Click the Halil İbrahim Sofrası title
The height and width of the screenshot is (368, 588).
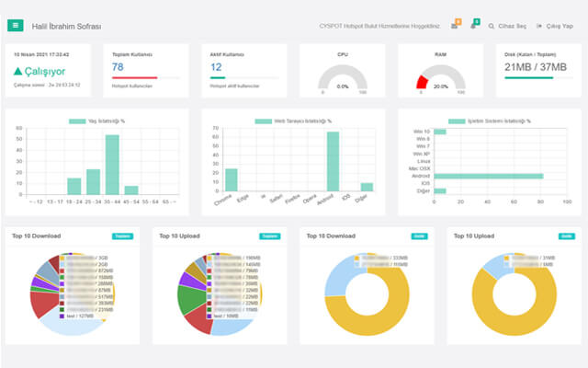coord(66,27)
